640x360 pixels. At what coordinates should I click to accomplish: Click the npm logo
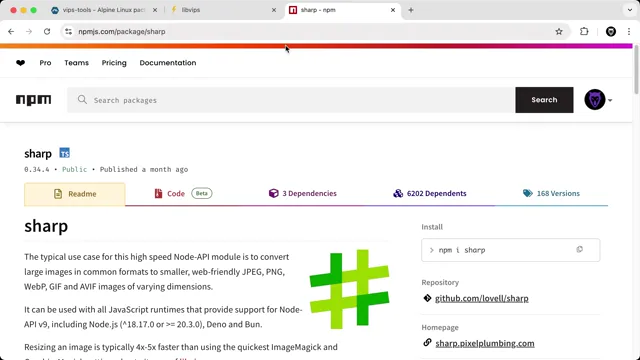pos(33,100)
